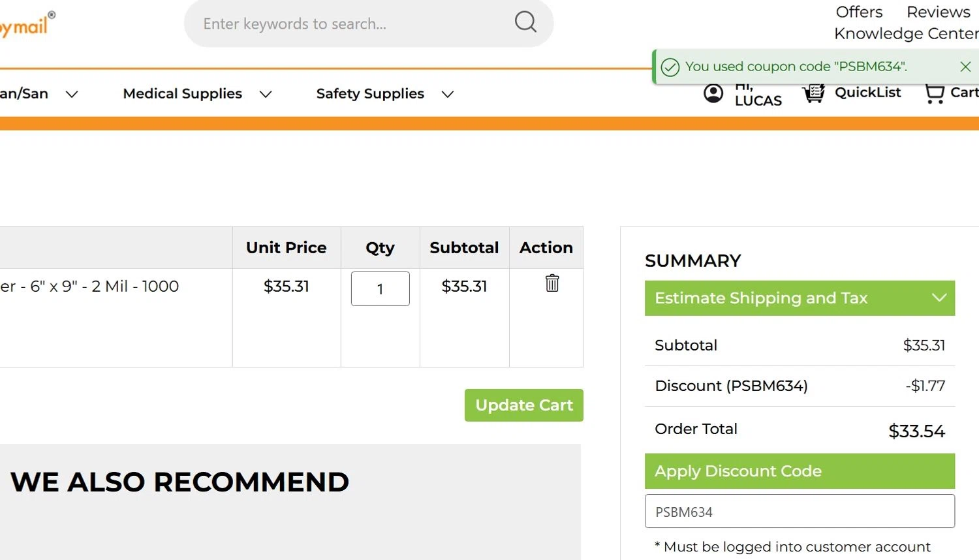
Task: Open the shopping Cart icon
Action: [935, 93]
